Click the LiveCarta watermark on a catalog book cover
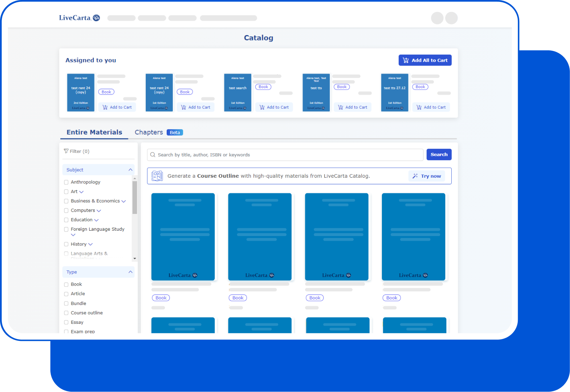Image resolution: width=570 pixels, height=392 pixels. click(183, 275)
